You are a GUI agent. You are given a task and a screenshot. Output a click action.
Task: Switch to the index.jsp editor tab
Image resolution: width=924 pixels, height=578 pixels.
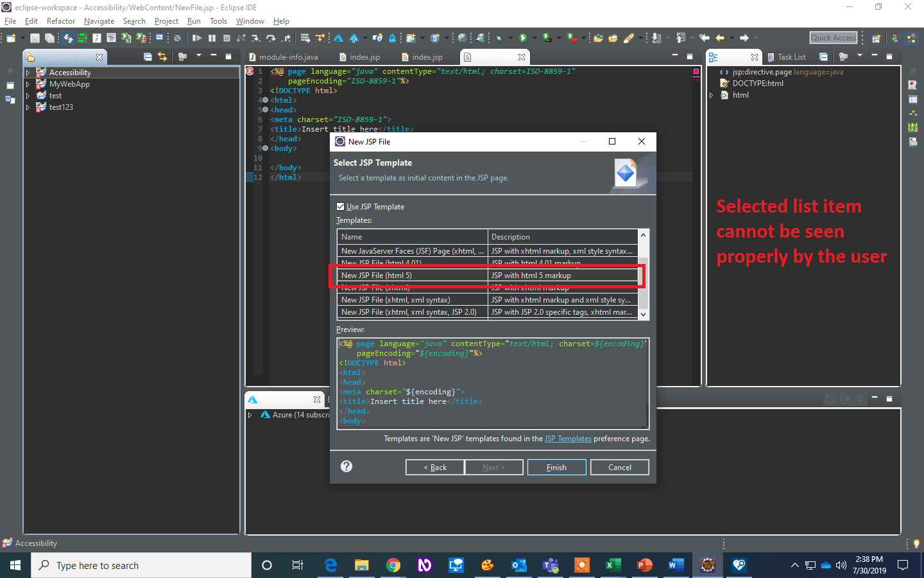pos(364,57)
